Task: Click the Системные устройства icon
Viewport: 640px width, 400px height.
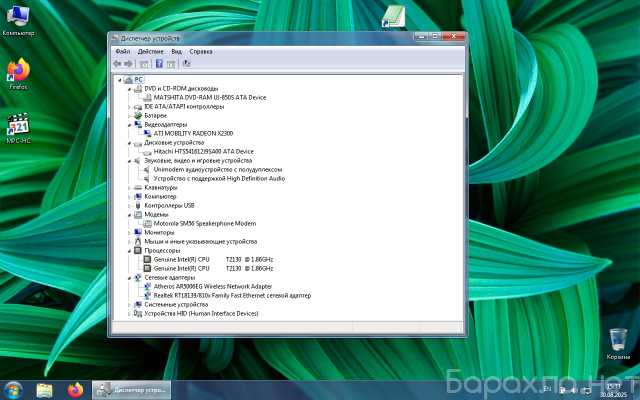Action: coord(138,304)
